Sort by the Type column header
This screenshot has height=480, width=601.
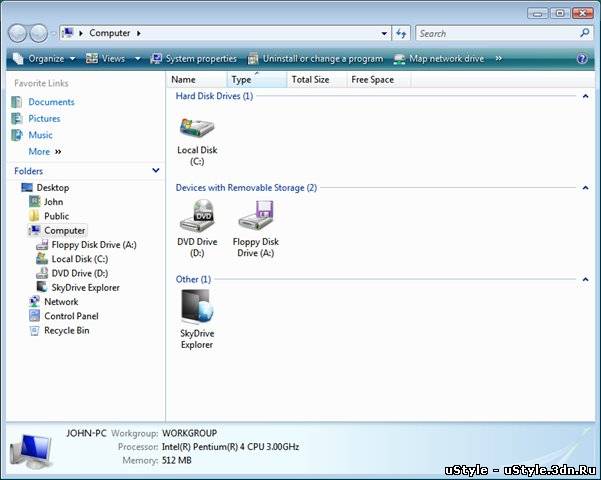click(257, 80)
